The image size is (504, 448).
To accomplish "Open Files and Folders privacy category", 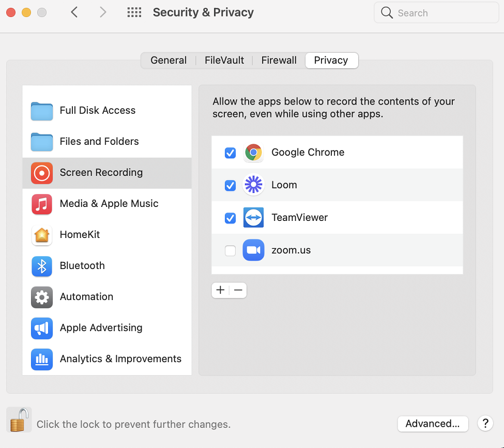I will click(107, 142).
